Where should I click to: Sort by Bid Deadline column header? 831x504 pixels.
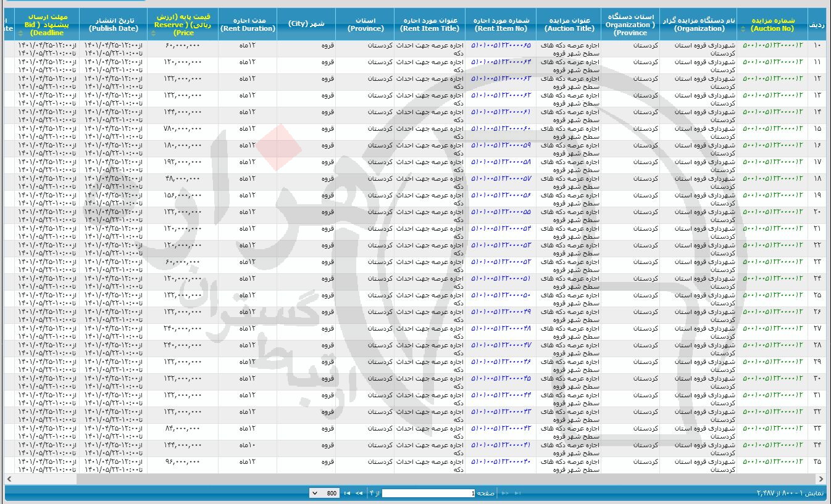coord(48,24)
